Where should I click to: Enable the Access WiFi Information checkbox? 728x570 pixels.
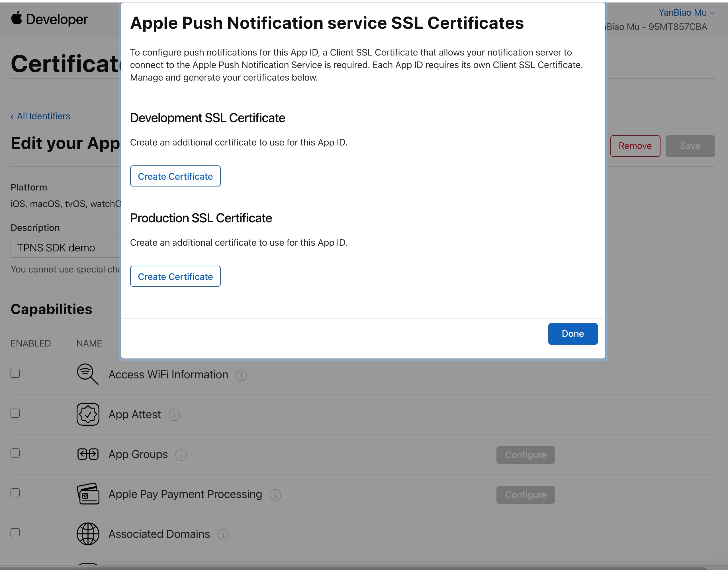(x=15, y=373)
